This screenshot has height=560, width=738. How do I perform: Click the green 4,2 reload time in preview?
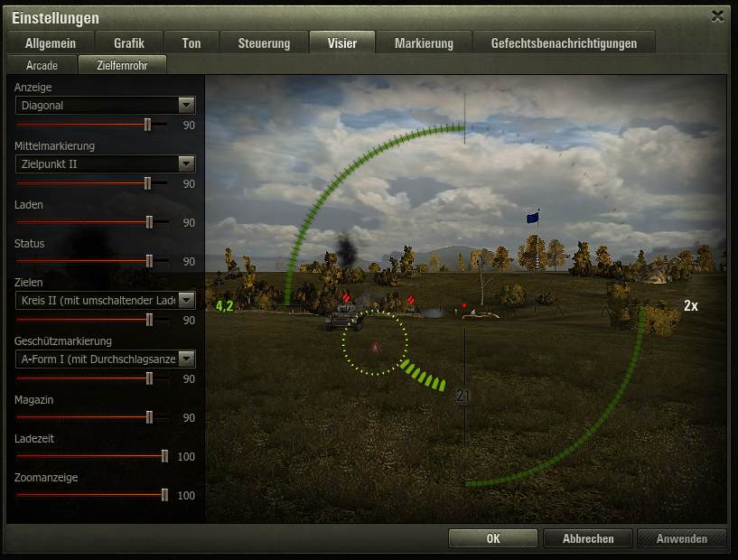(x=225, y=306)
